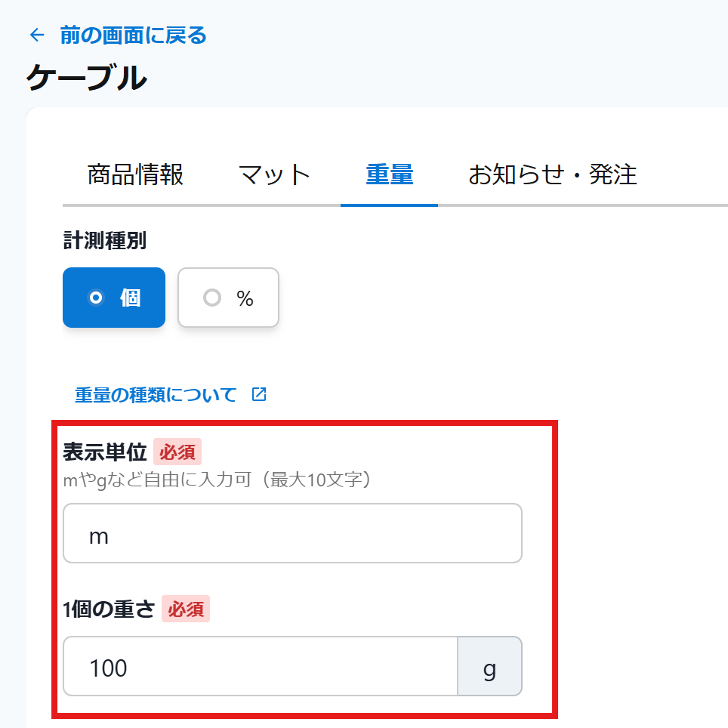Open the マット tab
This screenshot has width=728, height=728.
pyautogui.click(x=274, y=175)
